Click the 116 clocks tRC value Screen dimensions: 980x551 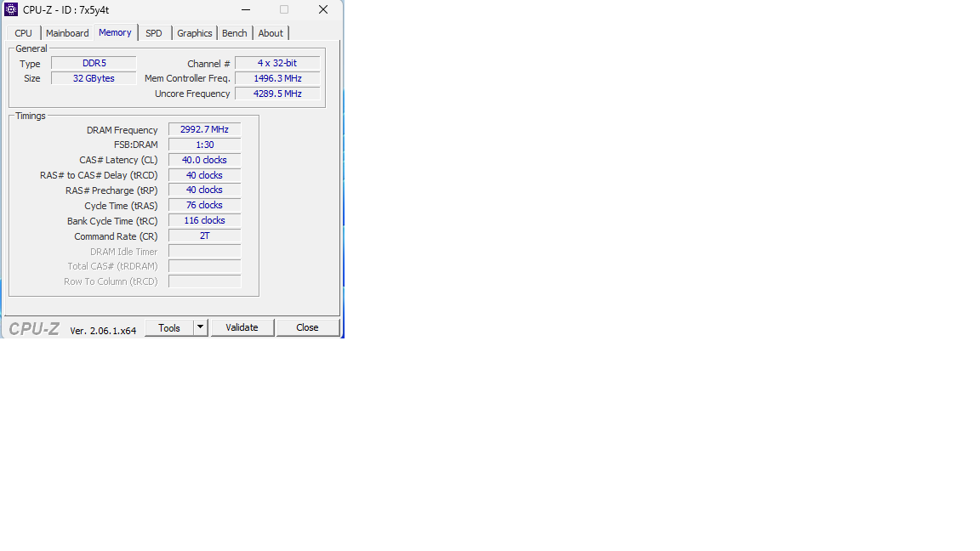(x=204, y=220)
